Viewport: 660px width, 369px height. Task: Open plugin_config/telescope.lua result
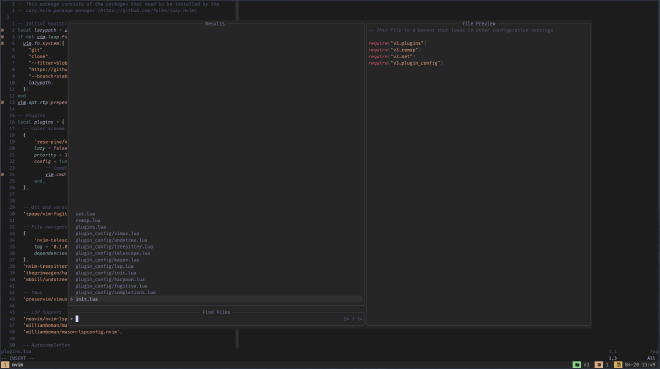click(x=113, y=253)
